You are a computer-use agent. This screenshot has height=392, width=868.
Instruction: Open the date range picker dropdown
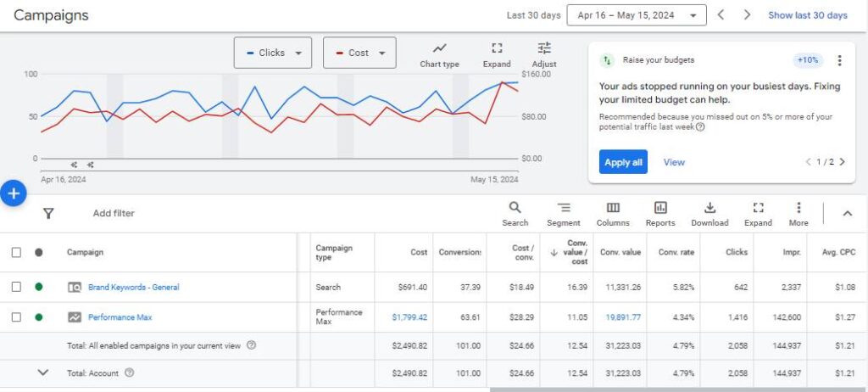pyautogui.click(x=637, y=15)
